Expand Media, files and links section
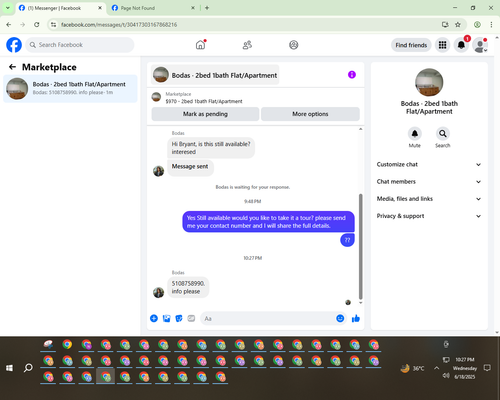The height and width of the screenshot is (400, 500). [429, 199]
